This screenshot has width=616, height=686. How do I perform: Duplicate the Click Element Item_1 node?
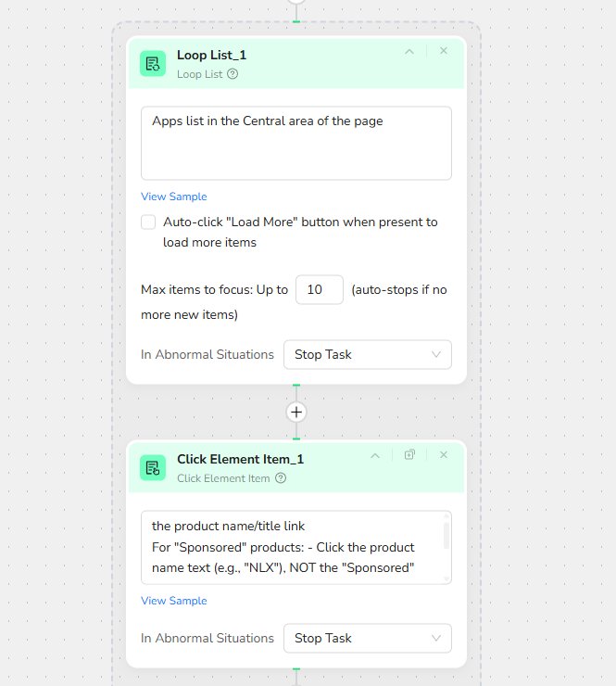(409, 455)
